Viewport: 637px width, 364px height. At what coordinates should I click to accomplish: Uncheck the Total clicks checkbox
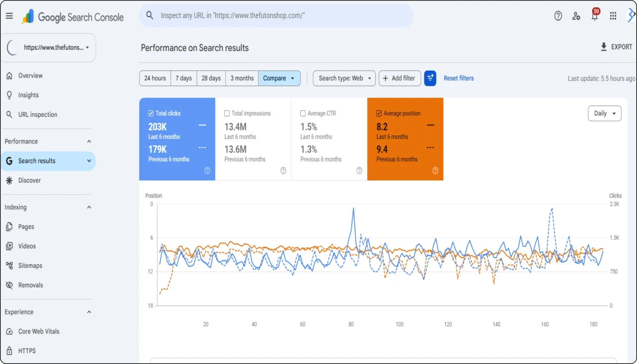pos(151,114)
